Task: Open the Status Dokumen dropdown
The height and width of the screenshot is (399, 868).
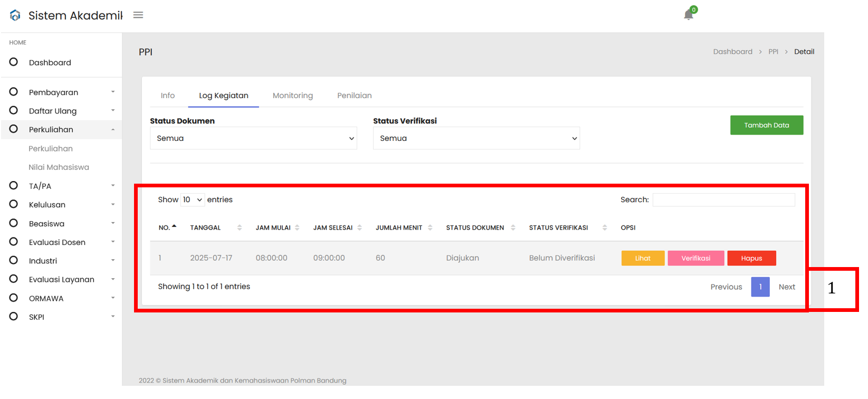Action: (253, 138)
